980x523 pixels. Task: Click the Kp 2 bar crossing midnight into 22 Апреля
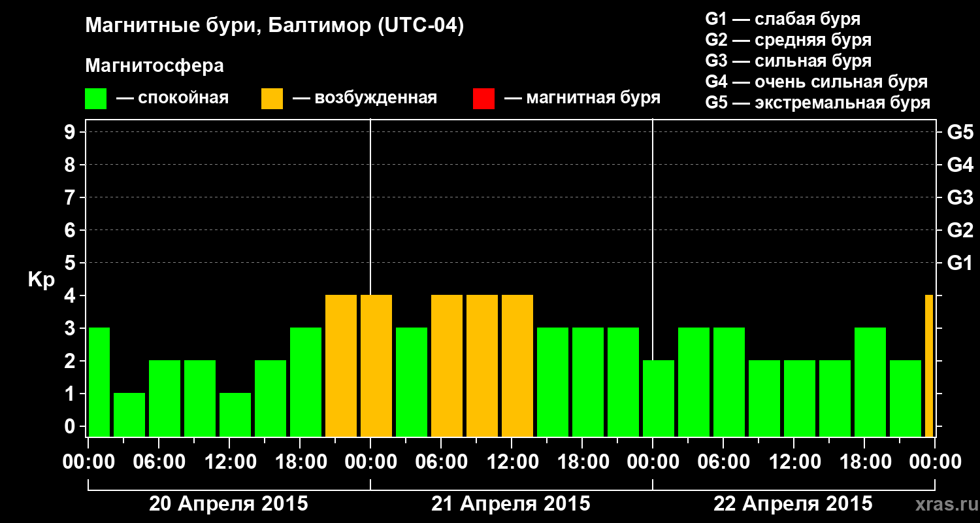coord(659,398)
